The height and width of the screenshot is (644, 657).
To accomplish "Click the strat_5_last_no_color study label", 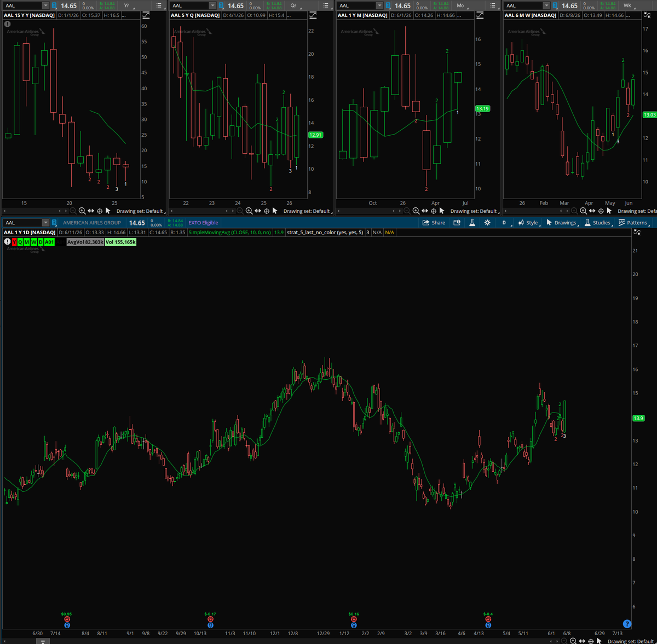I will pyautogui.click(x=325, y=233).
